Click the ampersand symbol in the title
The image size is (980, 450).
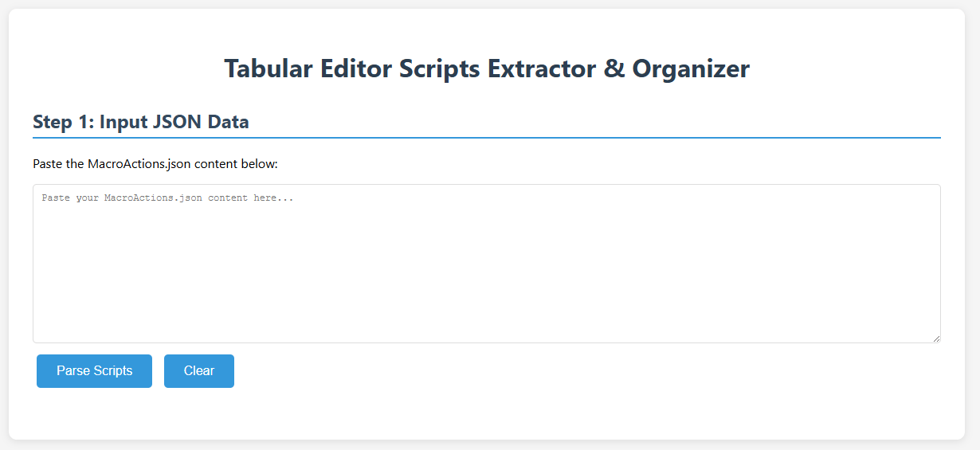point(614,68)
